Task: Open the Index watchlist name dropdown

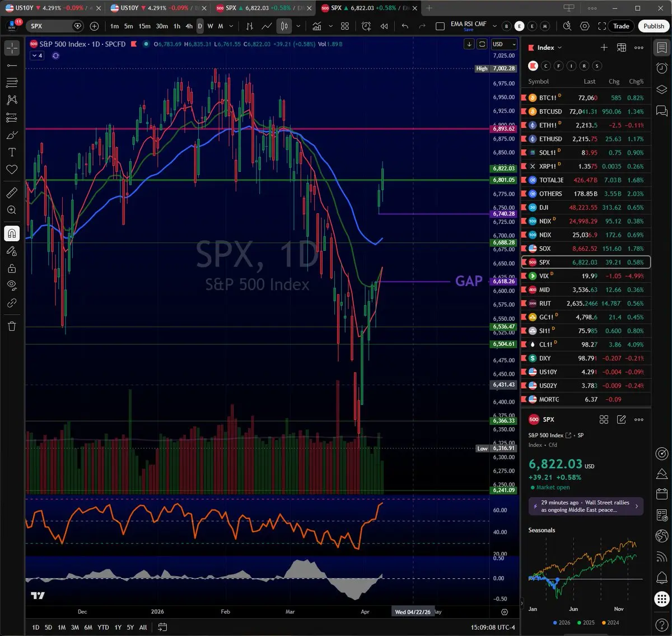Action: click(x=549, y=48)
